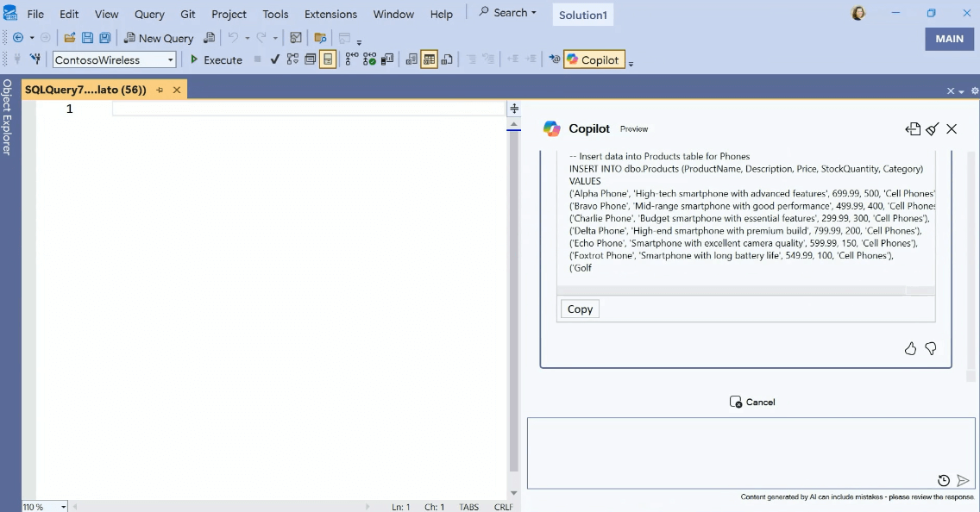Click the new chat thread icon in Copilot
This screenshot has height=512, width=980.
click(x=913, y=128)
